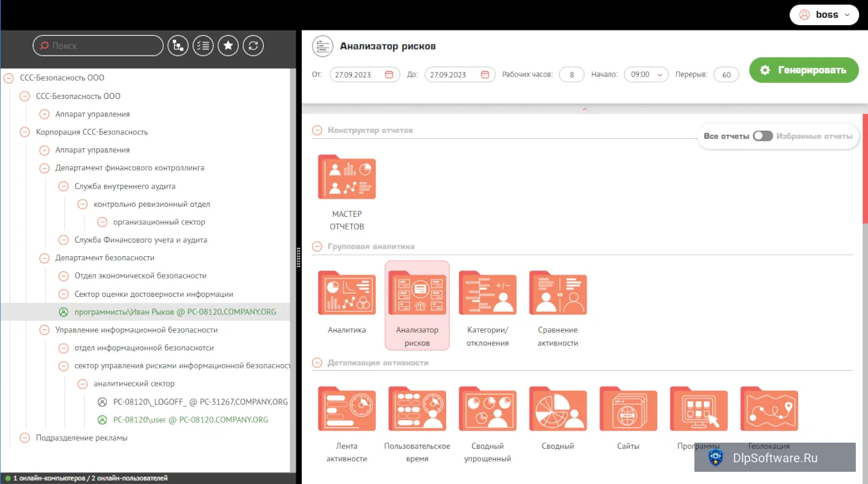
Task: Collapse the Групповая аналитика section
Action: click(x=317, y=247)
